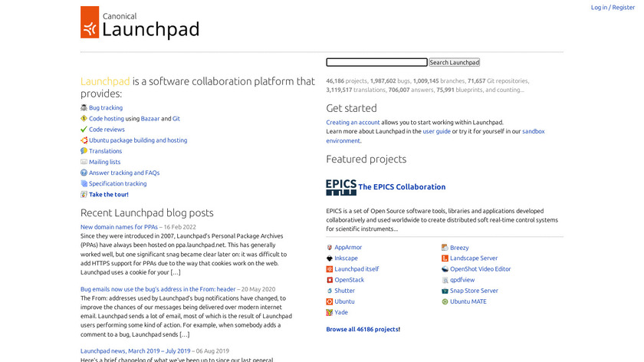This screenshot has height=362, width=644.
Task: Click the Translations speech bubble icon
Action: click(x=84, y=151)
